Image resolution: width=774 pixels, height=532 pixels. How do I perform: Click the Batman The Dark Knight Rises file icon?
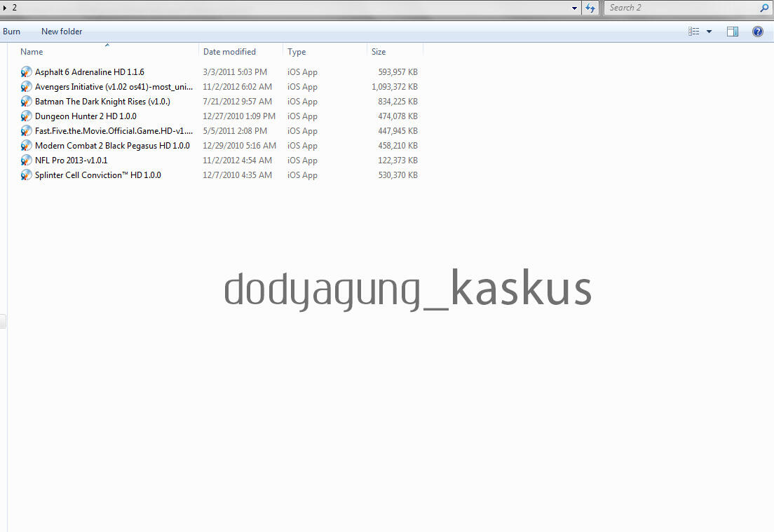(26, 102)
